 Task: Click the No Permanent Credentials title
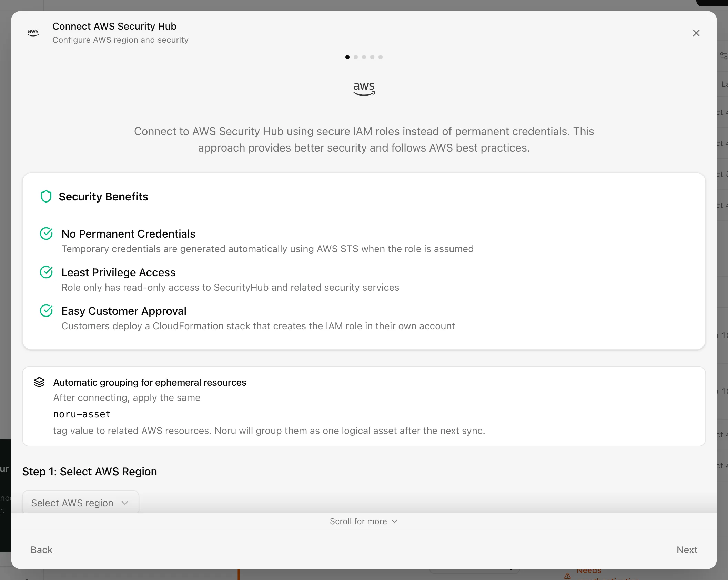pyautogui.click(x=129, y=234)
